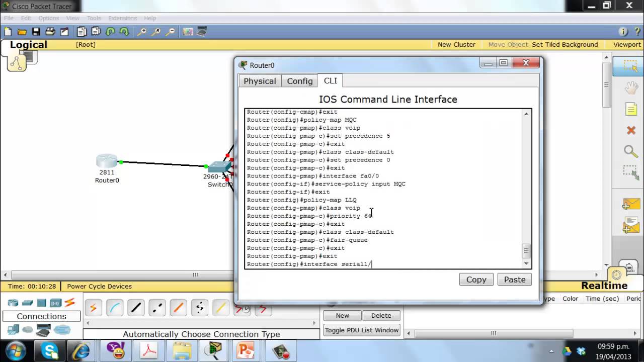The height and width of the screenshot is (362, 644).
Task: Choose the Inspect magnifier tool
Action: [x=631, y=151]
